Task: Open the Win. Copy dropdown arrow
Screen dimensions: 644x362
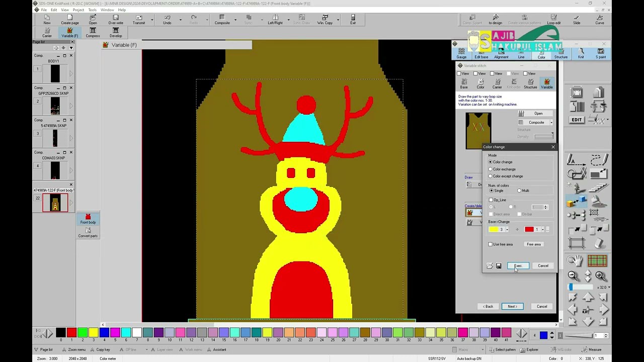Action: pyautogui.click(x=338, y=20)
